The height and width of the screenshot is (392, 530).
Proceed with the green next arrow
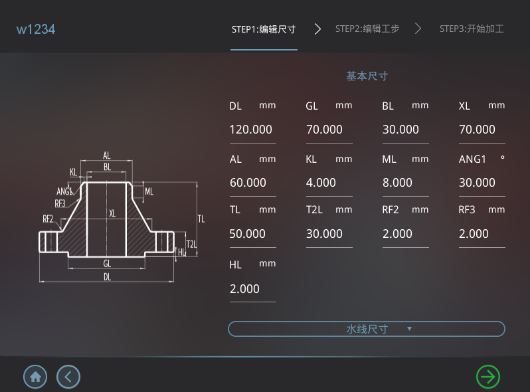[488, 377]
